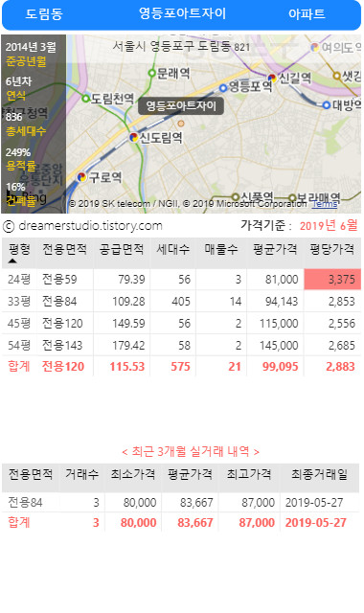Select the 45평 row
This screenshot has width=364, height=613.
pos(181,323)
